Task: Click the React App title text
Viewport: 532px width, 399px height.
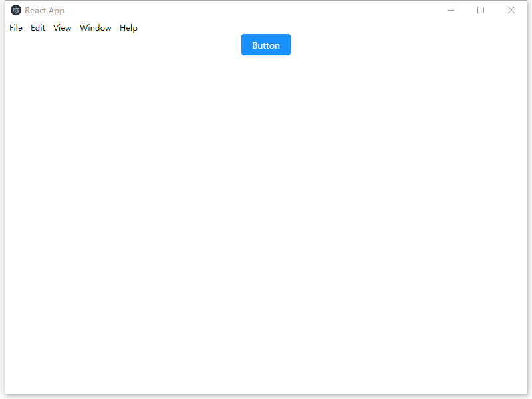Action: click(x=45, y=11)
